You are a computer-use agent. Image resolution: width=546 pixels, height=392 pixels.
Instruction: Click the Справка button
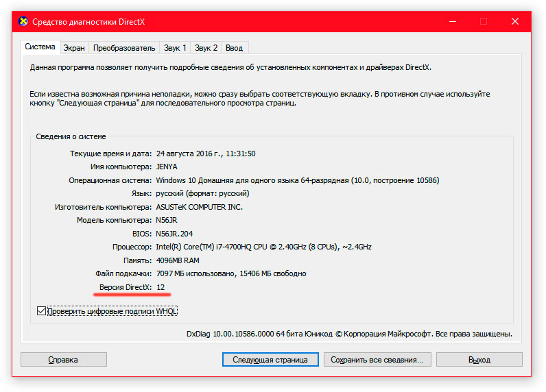pos(63,359)
